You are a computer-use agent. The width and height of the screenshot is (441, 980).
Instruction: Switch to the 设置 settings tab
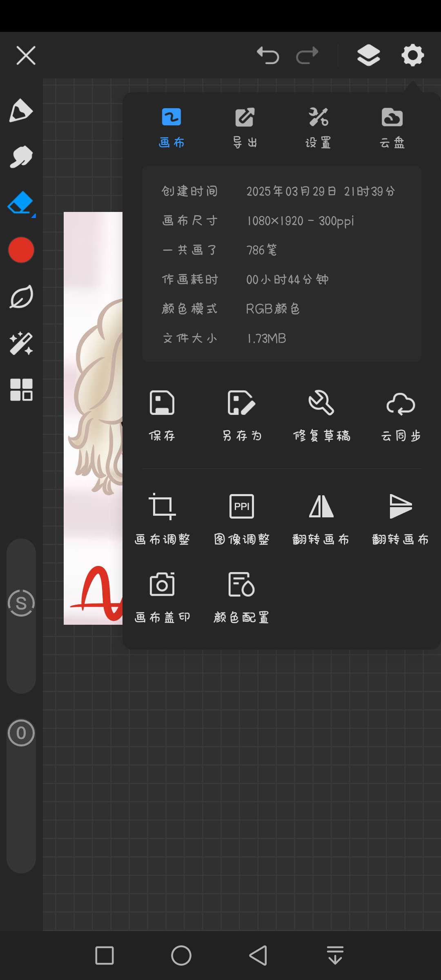[x=318, y=128]
